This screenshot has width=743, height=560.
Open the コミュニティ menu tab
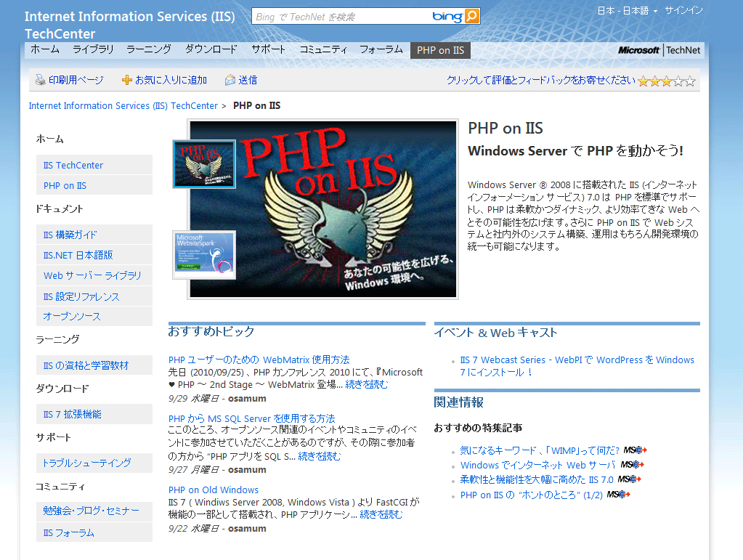pyautogui.click(x=324, y=49)
